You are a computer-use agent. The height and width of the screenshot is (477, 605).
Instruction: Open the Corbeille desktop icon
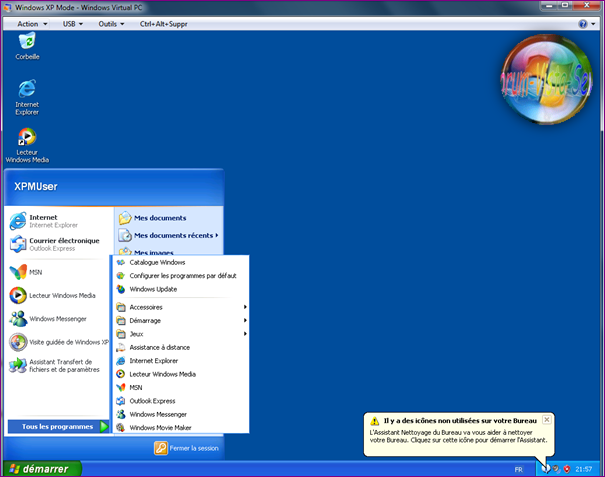click(27, 46)
